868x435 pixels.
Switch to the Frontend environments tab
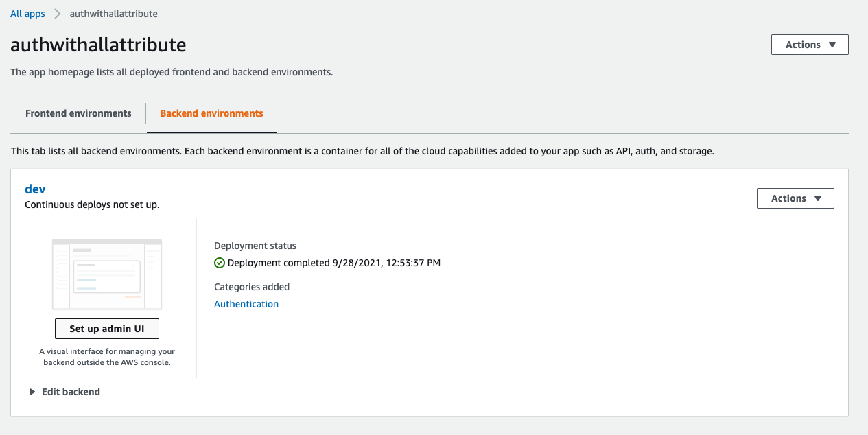(x=78, y=113)
